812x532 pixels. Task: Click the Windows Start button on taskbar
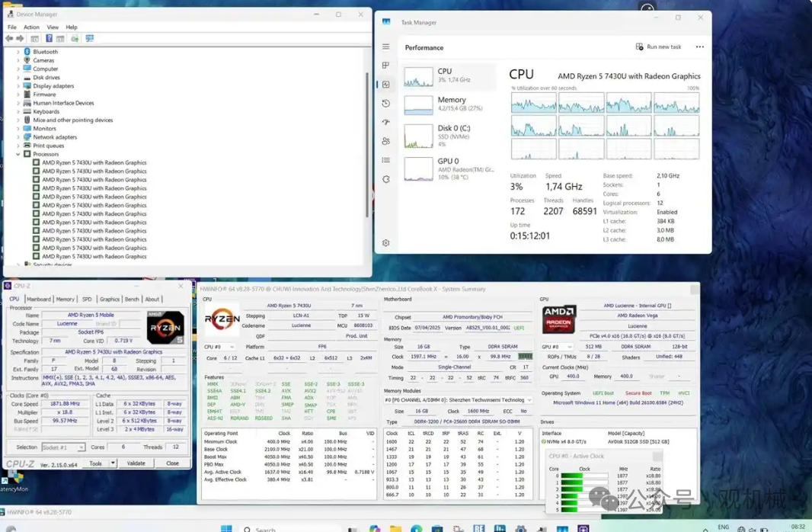point(226,527)
